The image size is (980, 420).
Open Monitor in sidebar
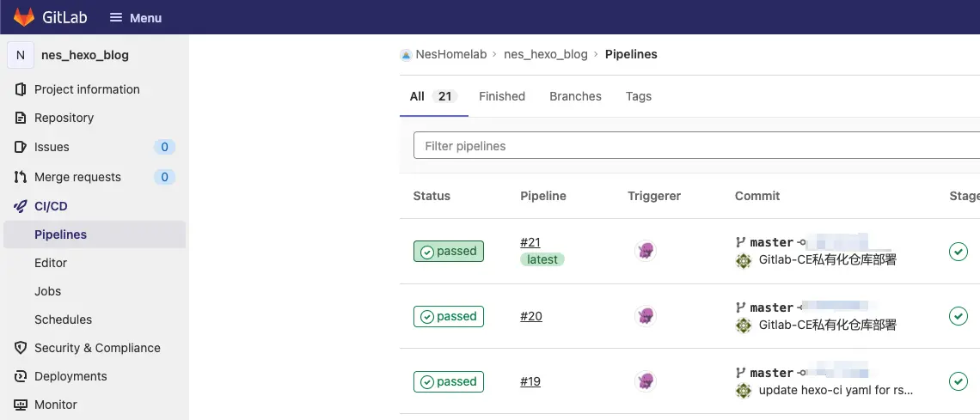point(56,405)
